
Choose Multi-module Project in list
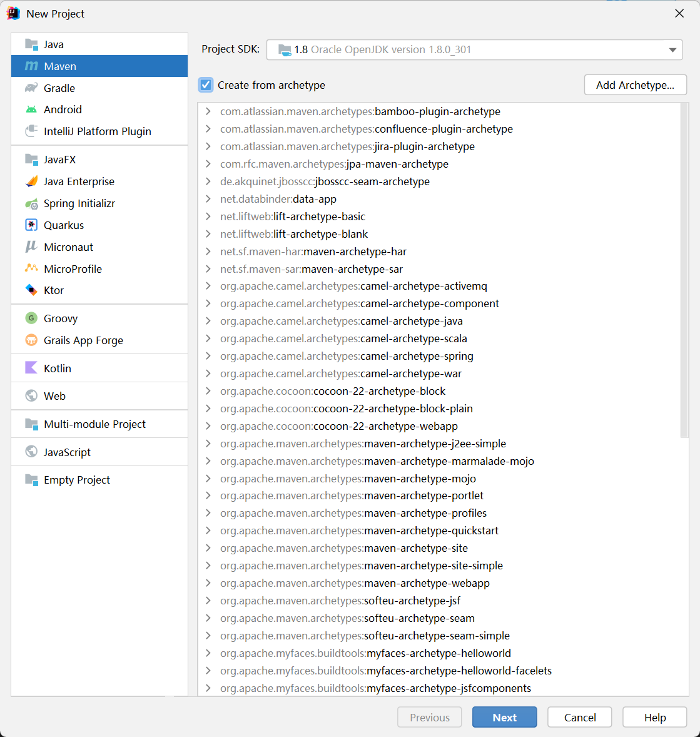(x=94, y=424)
